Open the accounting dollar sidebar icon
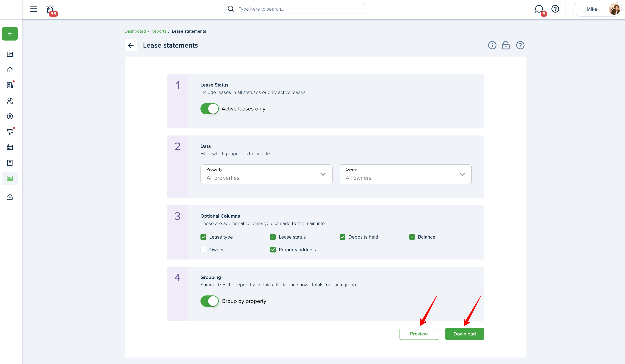 (x=10, y=116)
